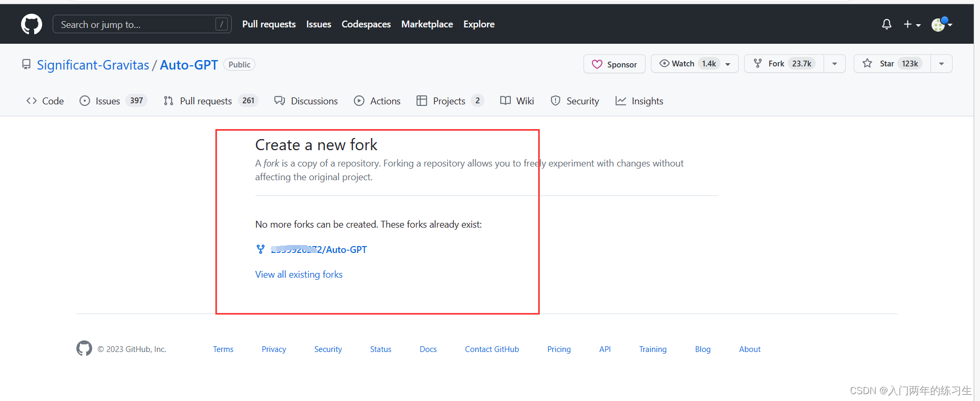The image size is (980, 401).
Task: Open the Significant-Gravitas owner link
Action: coord(93,65)
